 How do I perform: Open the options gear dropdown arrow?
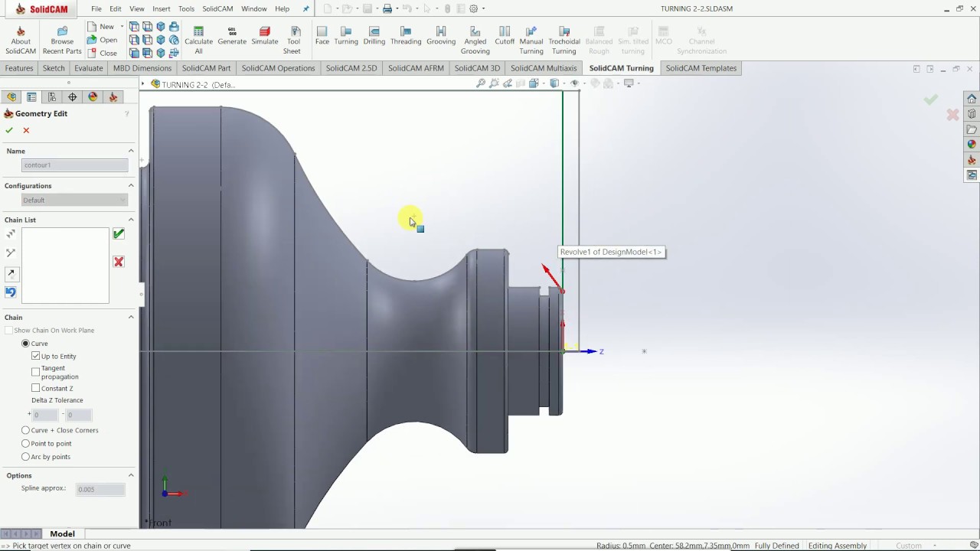[484, 8]
